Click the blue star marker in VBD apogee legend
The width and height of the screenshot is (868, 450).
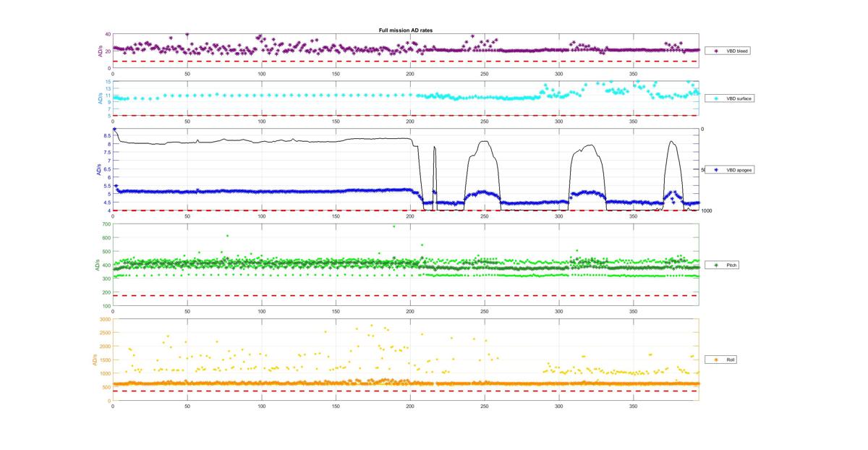coord(715,170)
